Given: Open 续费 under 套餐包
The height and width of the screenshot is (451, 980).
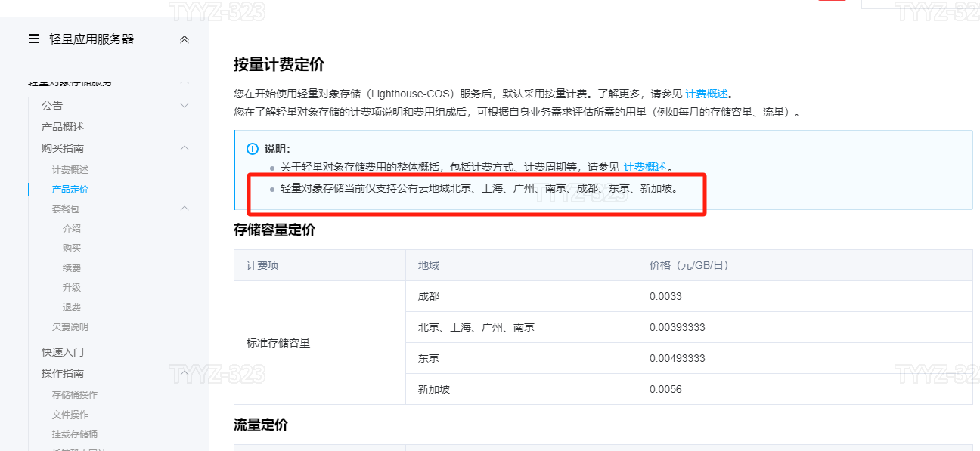Looking at the screenshot, I should point(72,267).
